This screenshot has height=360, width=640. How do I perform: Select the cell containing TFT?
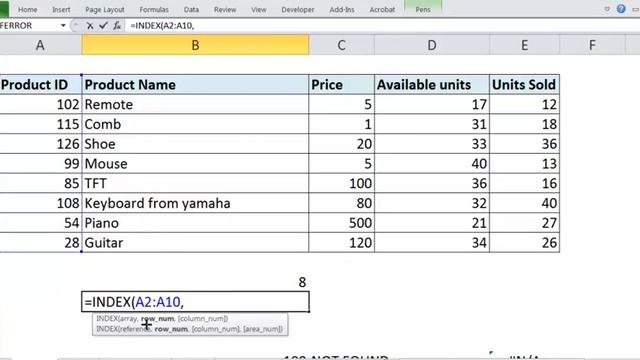[195, 183]
